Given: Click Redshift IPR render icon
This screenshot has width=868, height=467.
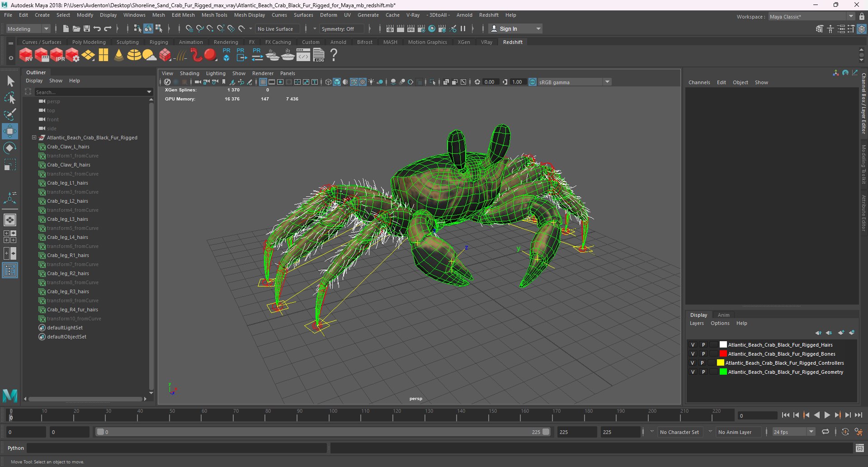Looking at the screenshot, I should click(x=57, y=55).
